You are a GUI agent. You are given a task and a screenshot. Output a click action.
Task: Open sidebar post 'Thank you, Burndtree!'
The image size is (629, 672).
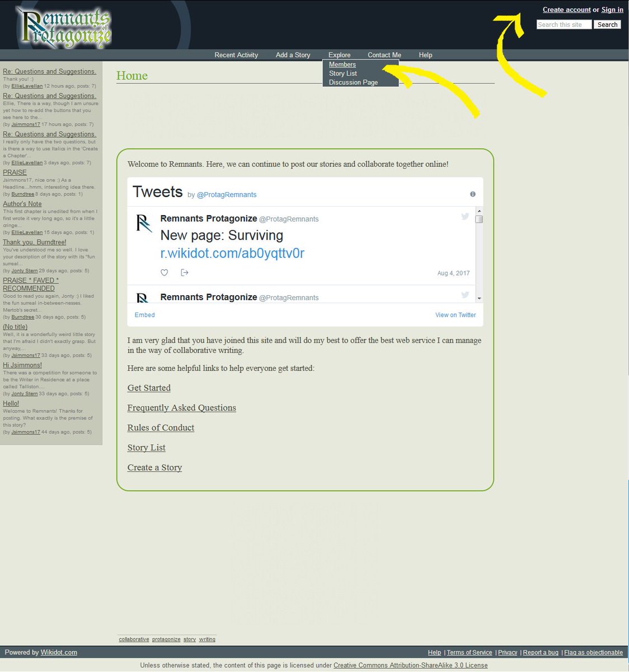coord(34,242)
